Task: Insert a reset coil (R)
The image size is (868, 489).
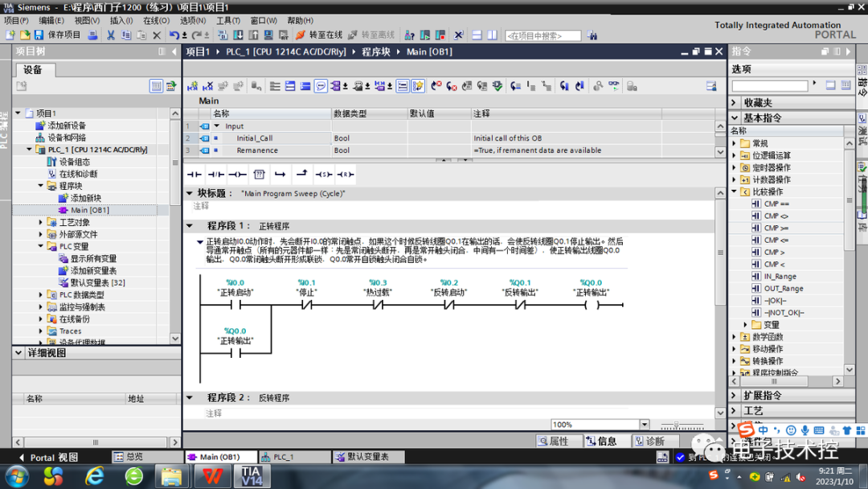Action: [x=346, y=175]
